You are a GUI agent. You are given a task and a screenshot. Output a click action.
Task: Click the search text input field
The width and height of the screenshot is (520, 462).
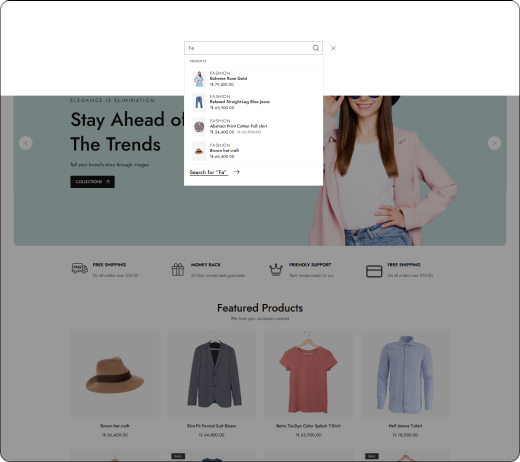[248, 48]
